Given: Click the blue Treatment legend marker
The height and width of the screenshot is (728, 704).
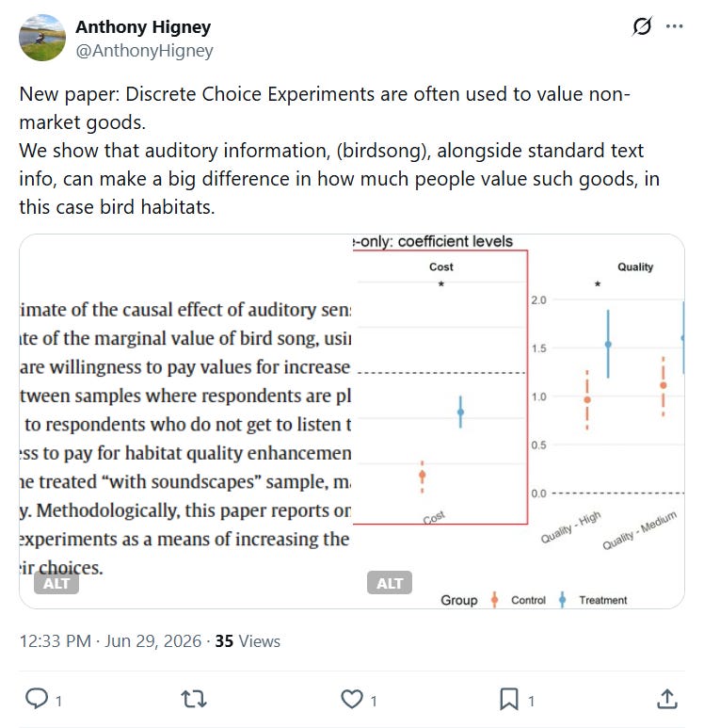Looking at the screenshot, I should pos(563,600).
